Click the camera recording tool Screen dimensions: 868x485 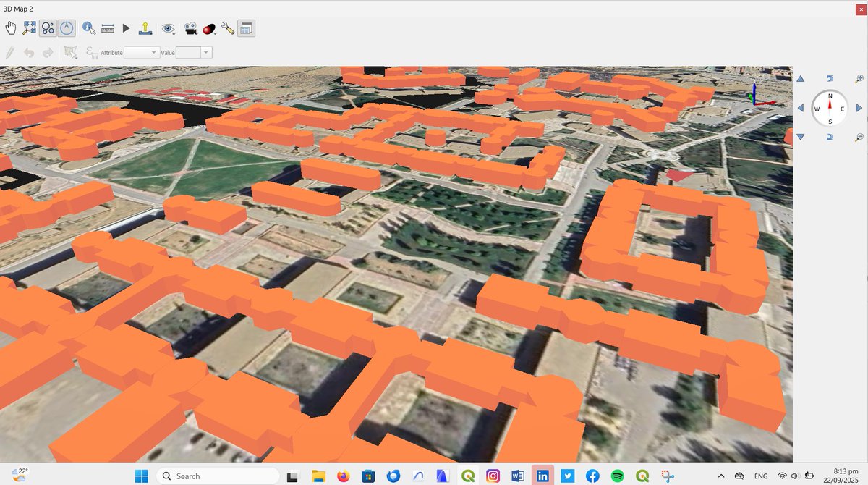click(190, 28)
